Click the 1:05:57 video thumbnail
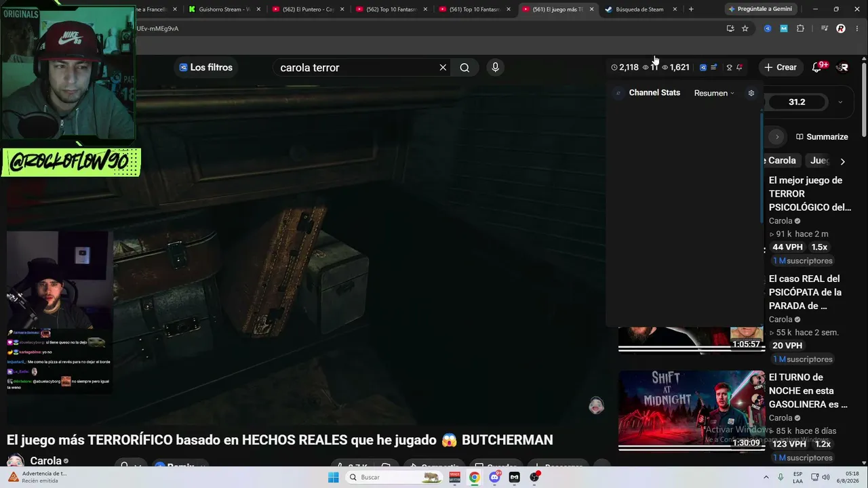Screen dimensions: 868x488 [x=691, y=339]
